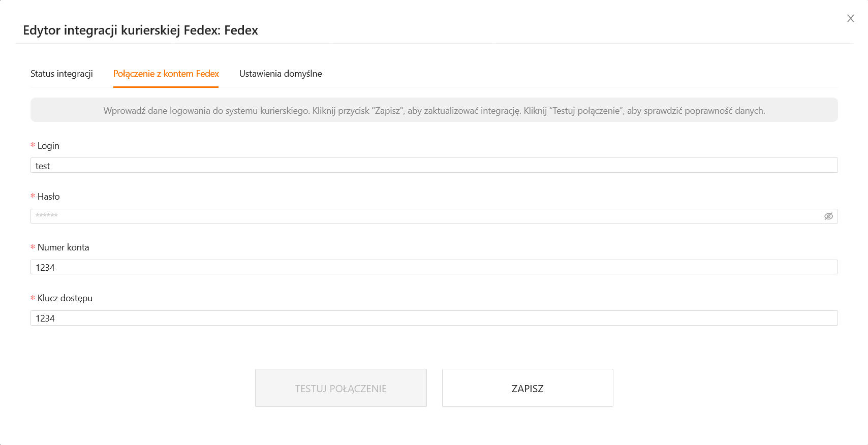Close the Fedex integration editor dialog

[x=850, y=19]
